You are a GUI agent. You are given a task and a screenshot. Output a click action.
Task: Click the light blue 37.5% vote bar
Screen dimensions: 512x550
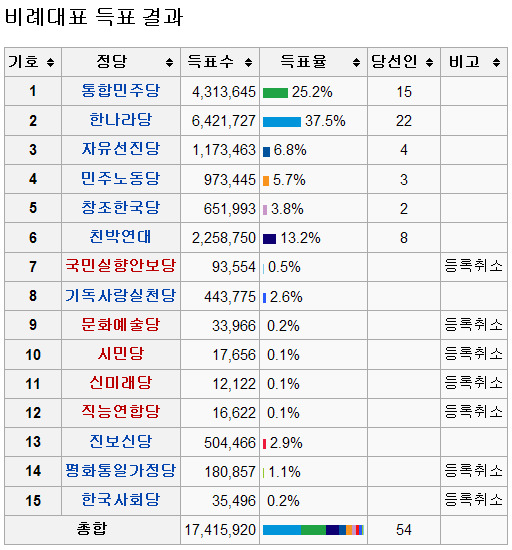click(x=282, y=122)
